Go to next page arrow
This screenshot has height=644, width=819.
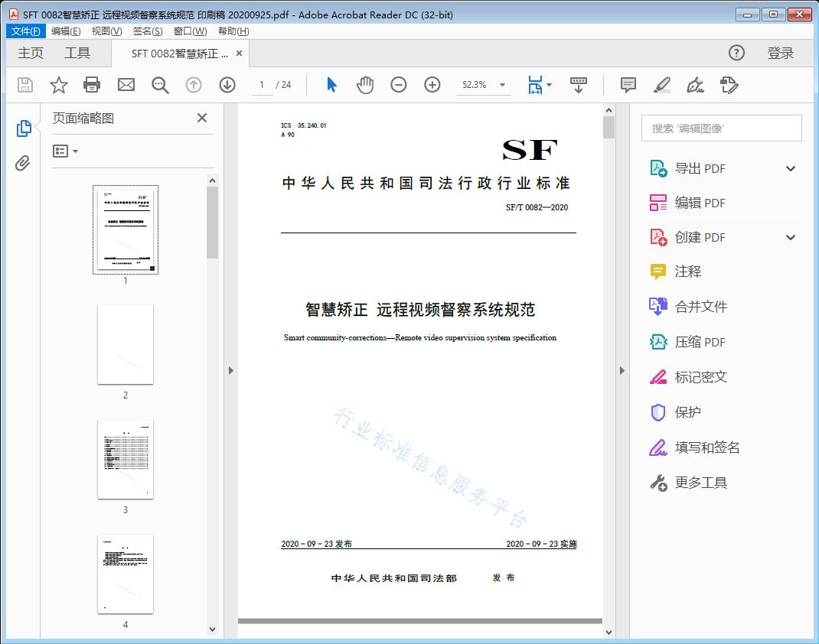(x=227, y=85)
